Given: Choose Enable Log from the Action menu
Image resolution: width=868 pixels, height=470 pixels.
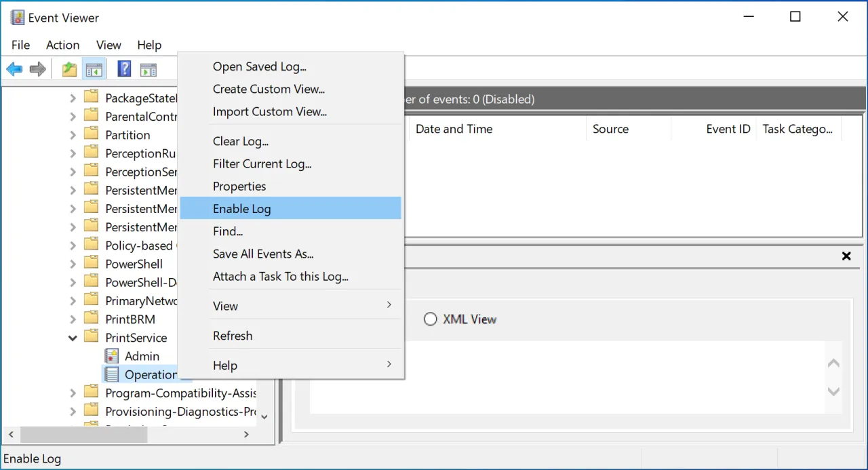Looking at the screenshot, I should click(x=242, y=209).
